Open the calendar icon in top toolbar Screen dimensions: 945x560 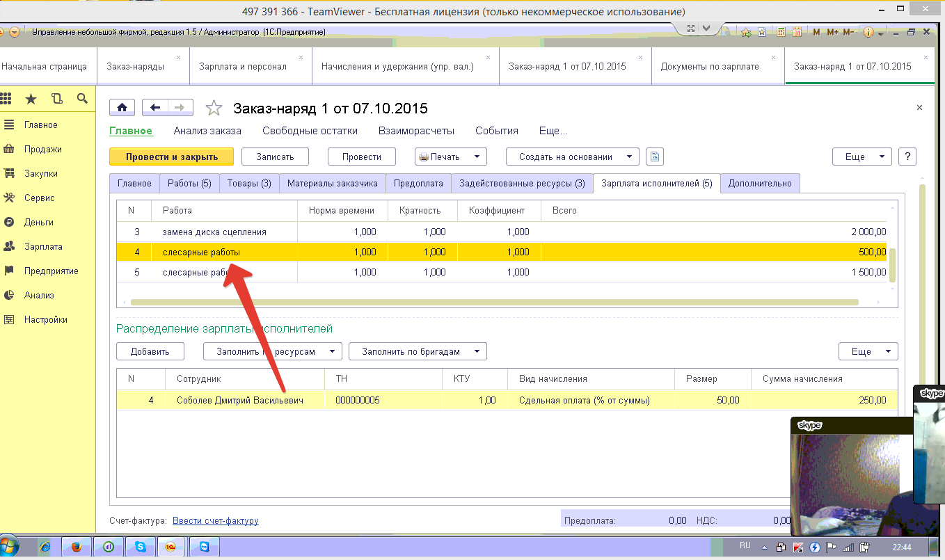(x=797, y=32)
